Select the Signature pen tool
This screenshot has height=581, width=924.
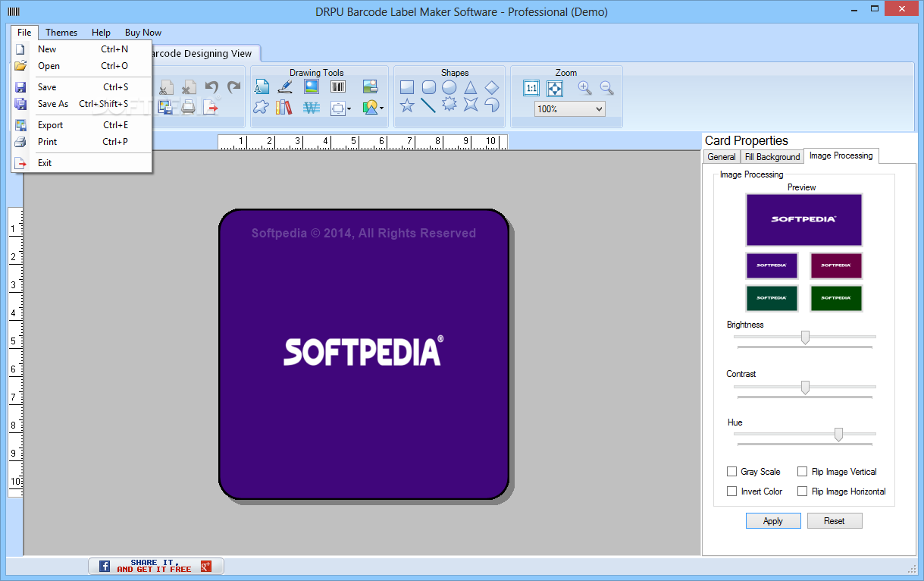point(285,86)
